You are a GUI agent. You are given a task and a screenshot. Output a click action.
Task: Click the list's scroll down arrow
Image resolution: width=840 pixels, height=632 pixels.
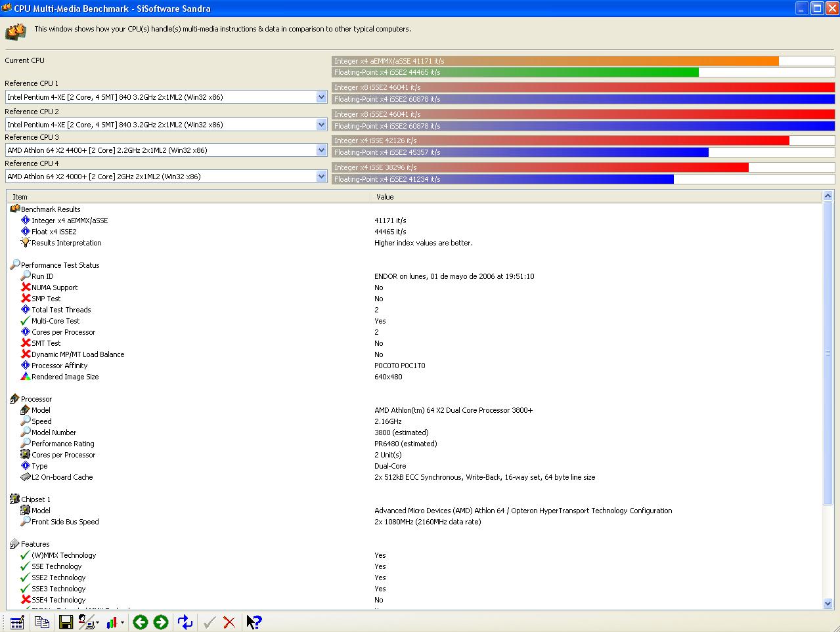click(x=828, y=603)
